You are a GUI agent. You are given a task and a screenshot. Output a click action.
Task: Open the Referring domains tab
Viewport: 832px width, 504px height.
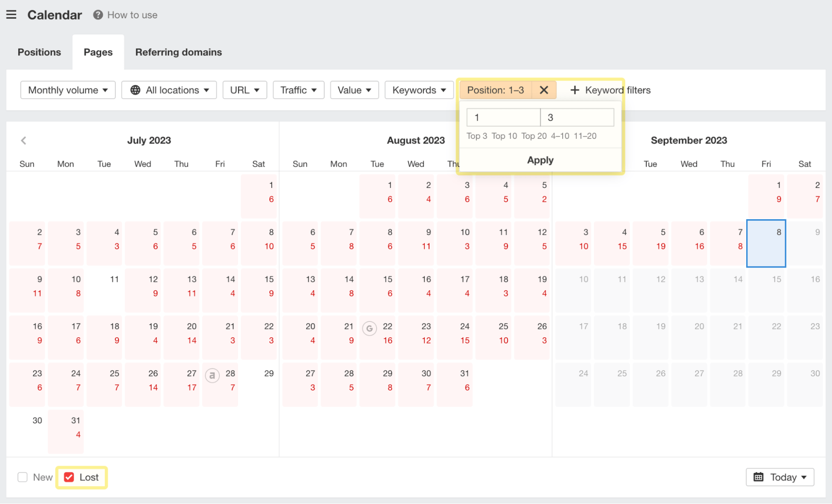(x=178, y=52)
